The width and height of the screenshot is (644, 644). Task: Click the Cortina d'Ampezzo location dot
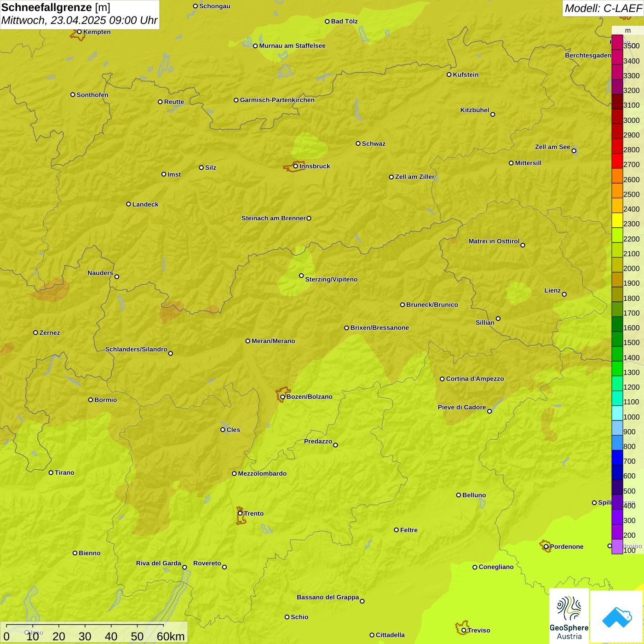pos(442,379)
